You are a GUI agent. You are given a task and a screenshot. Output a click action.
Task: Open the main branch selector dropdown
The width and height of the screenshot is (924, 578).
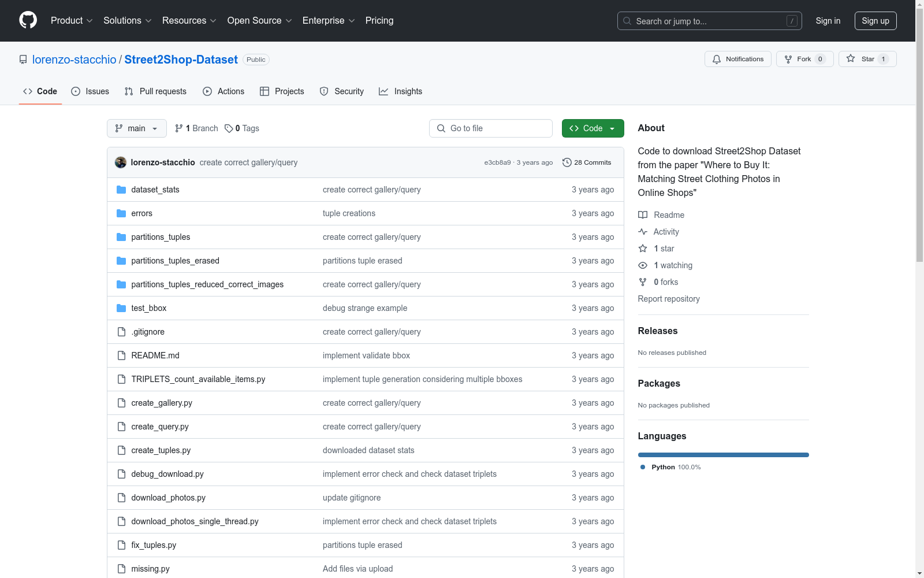point(137,128)
